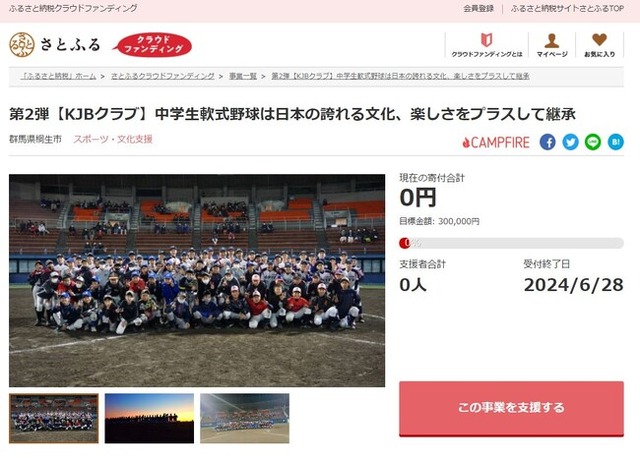Share via Twitter bird icon
640x458 pixels.
tap(570, 142)
